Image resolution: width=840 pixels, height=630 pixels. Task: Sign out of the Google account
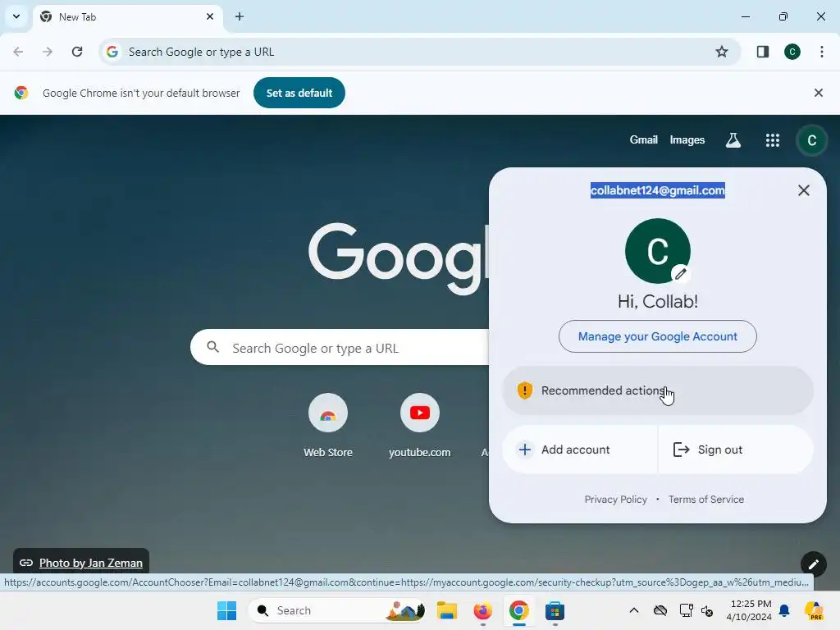[736, 450]
